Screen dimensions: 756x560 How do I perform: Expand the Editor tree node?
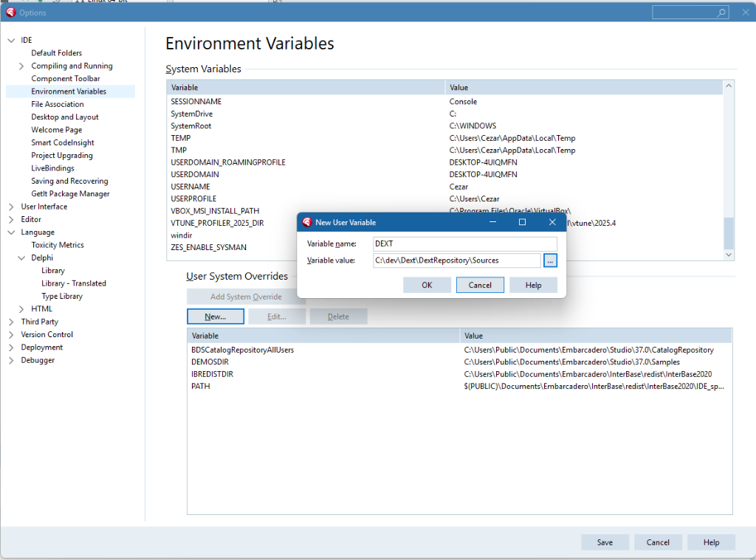tap(11, 220)
